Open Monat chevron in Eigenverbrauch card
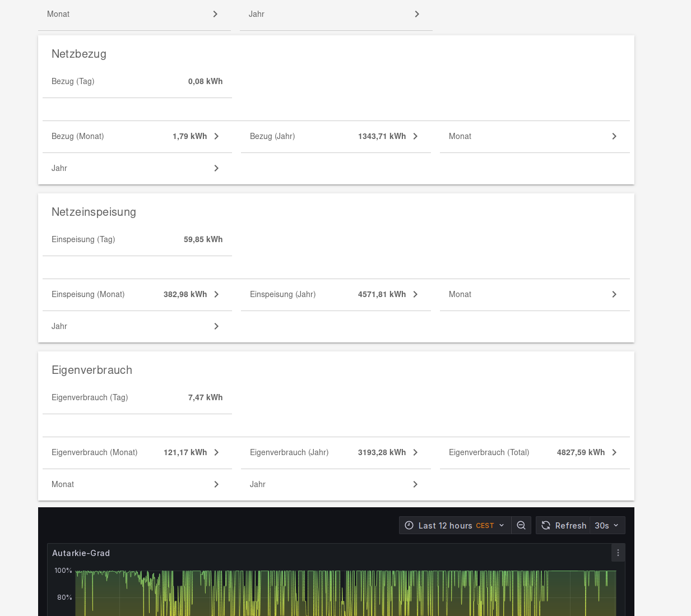691x616 pixels. (216, 484)
